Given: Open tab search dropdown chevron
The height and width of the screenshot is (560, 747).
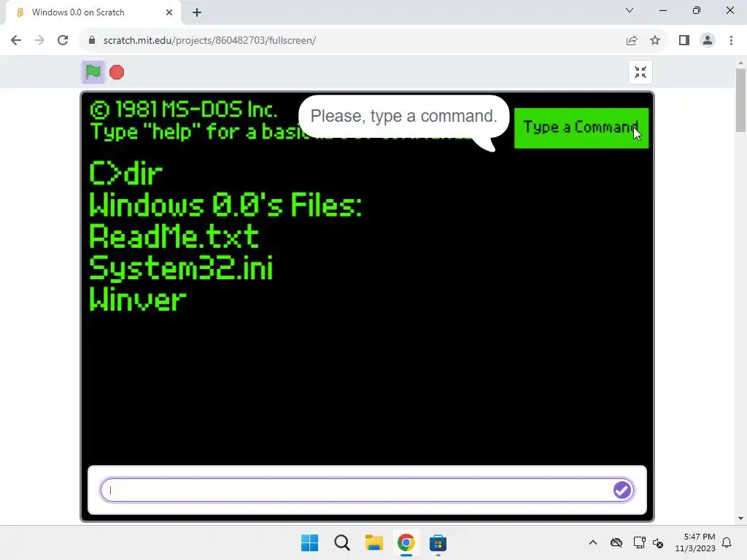Looking at the screenshot, I should (630, 10).
